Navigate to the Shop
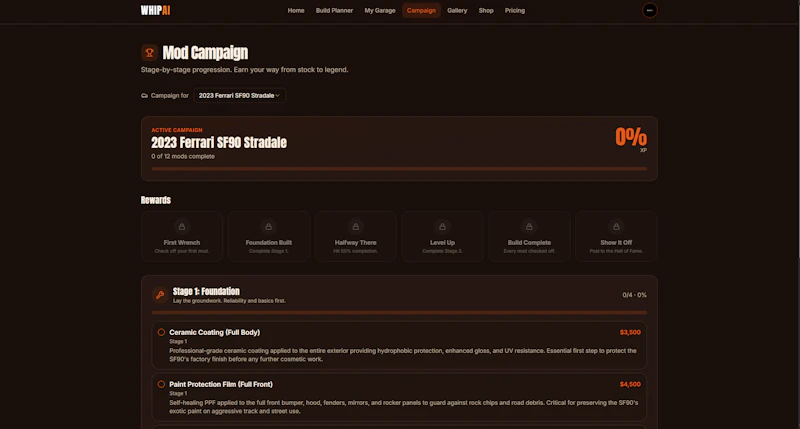 click(486, 10)
